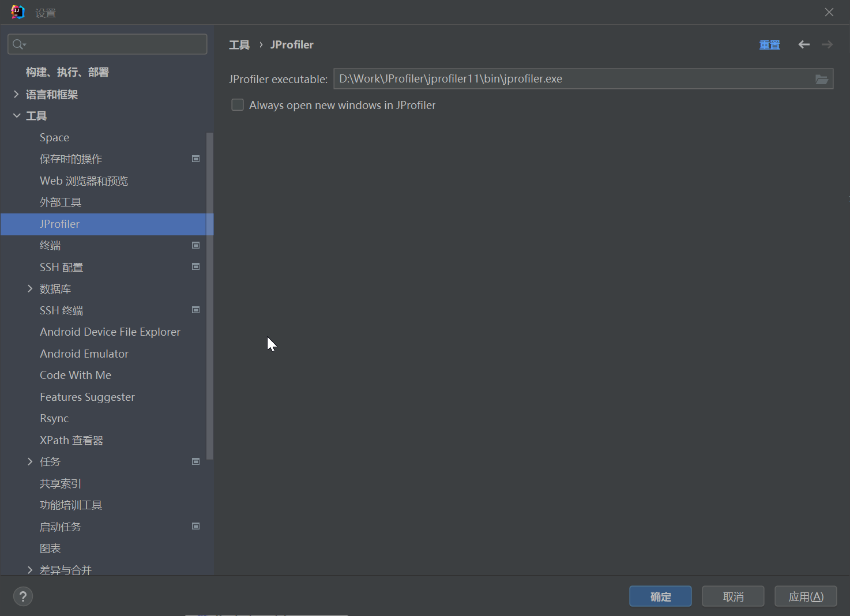Open 共享索引 settings

(61, 483)
